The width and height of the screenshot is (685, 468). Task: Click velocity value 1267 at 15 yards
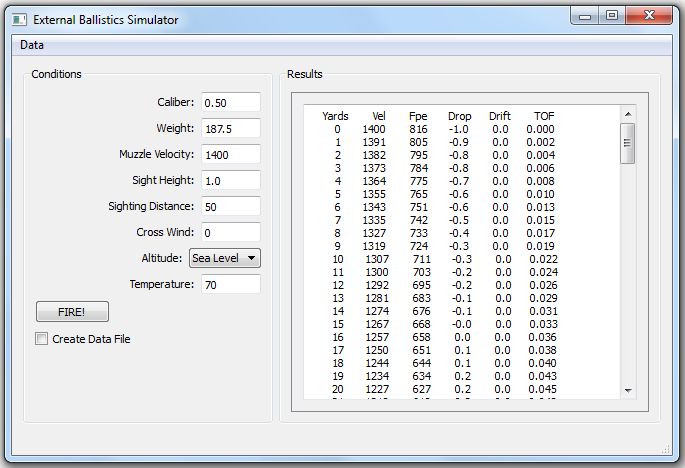click(x=377, y=324)
